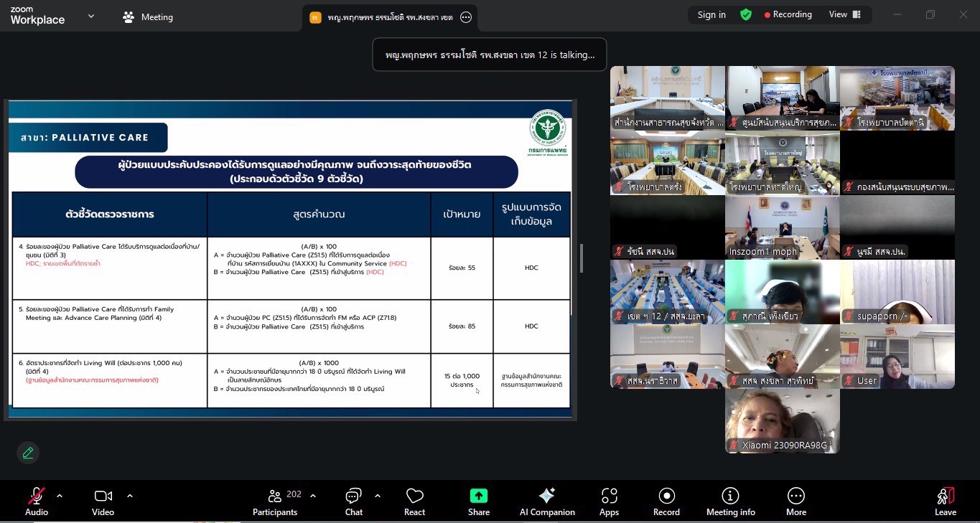Open the View layout menu
This screenshot has height=523, width=980.
(x=845, y=14)
